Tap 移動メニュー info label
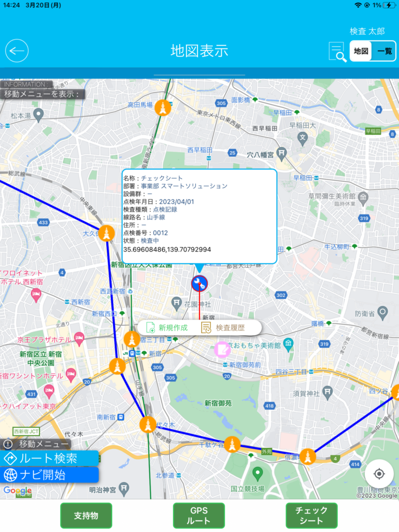 (x=36, y=444)
